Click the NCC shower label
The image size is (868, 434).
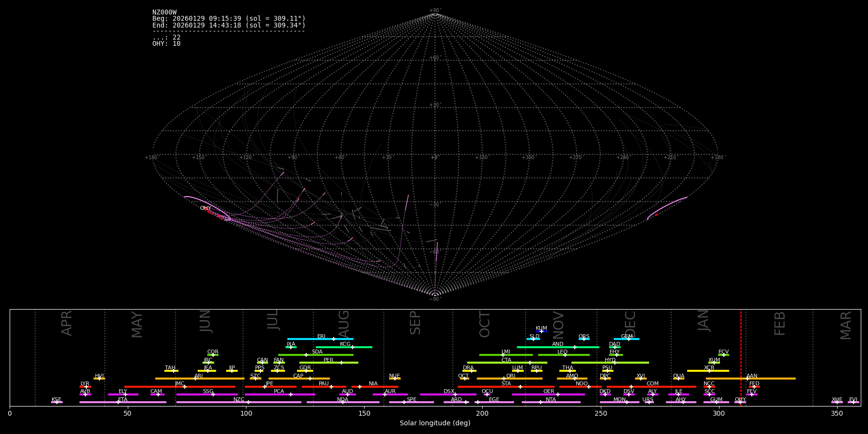tap(709, 384)
